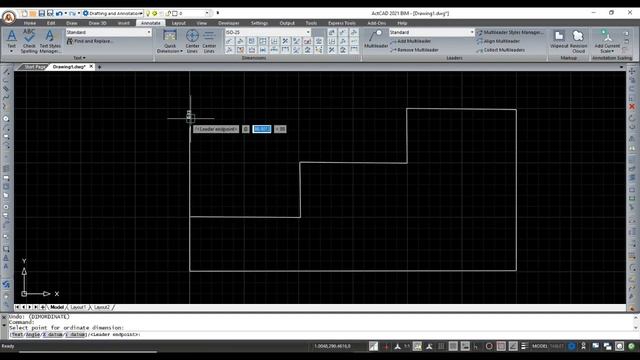Open the Undo history dropdown arrow
The height and width of the screenshot is (360, 640).
(x=65, y=13)
